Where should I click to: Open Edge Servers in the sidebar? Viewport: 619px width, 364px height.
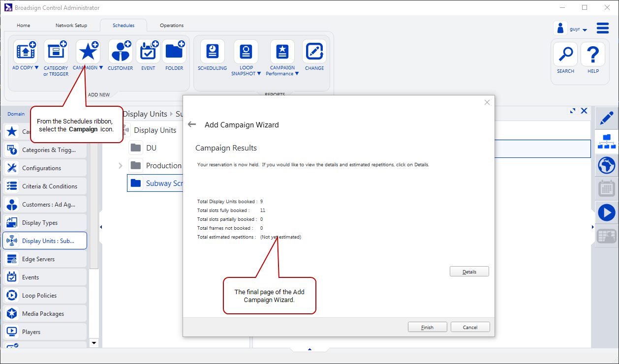[45, 259]
